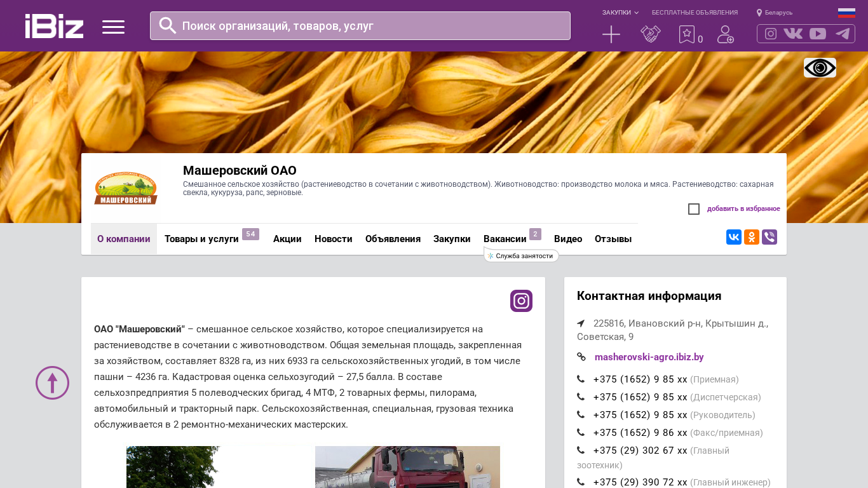The image size is (868, 488).
Task: Click the phone icon beside Факс/приемная number
Action: click(x=581, y=433)
